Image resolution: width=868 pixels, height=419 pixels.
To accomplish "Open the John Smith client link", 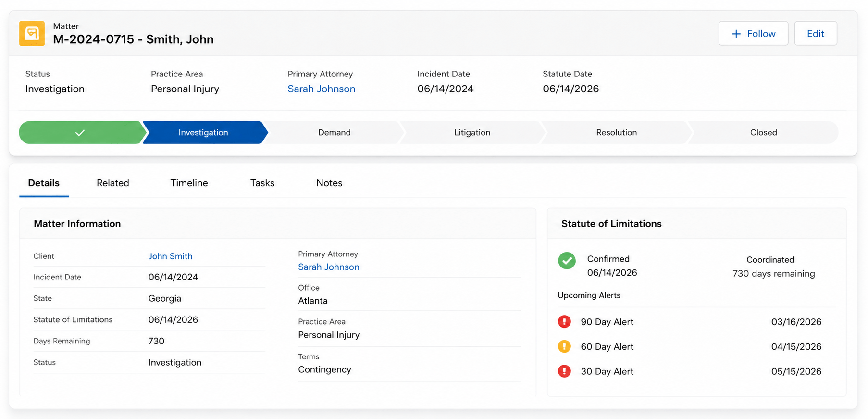I will tap(170, 256).
